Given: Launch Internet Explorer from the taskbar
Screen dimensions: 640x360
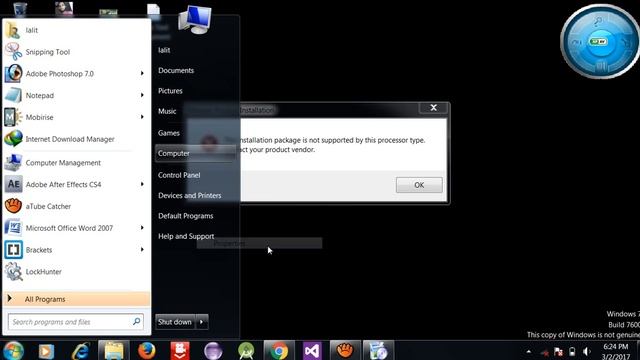Looking at the screenshot, I should point(80,351).
